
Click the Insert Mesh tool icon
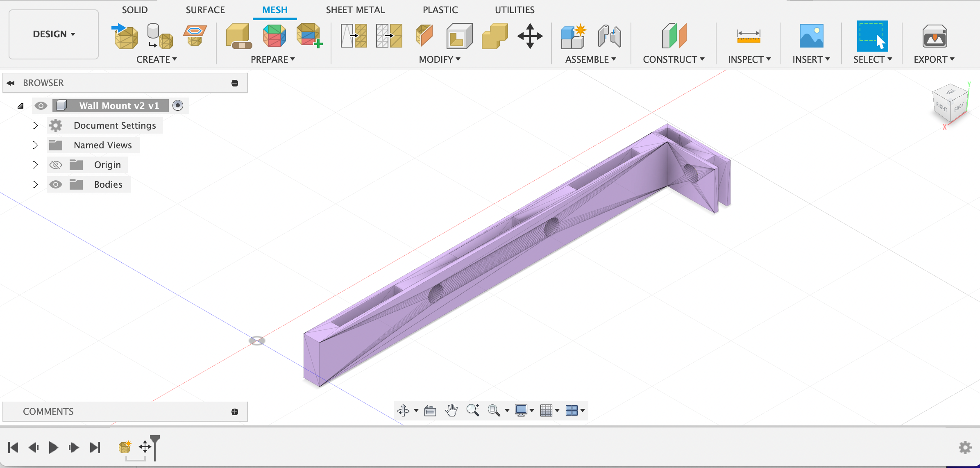click(x=125, y=36)
